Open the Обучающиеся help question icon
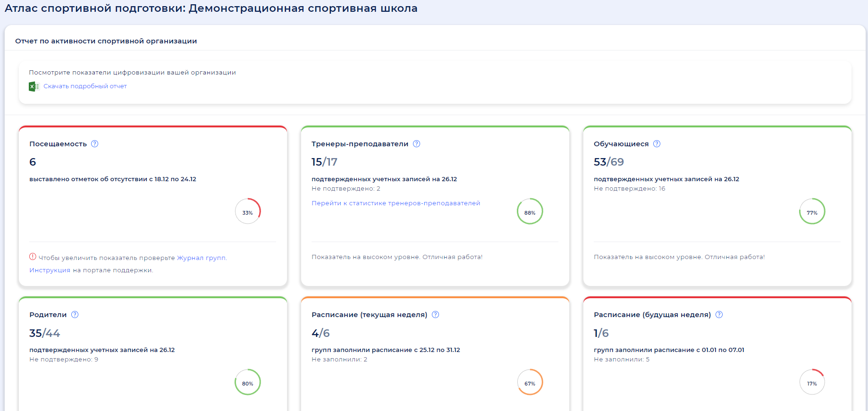This screenshot has height=411, width=868. (x=657, y=144)
